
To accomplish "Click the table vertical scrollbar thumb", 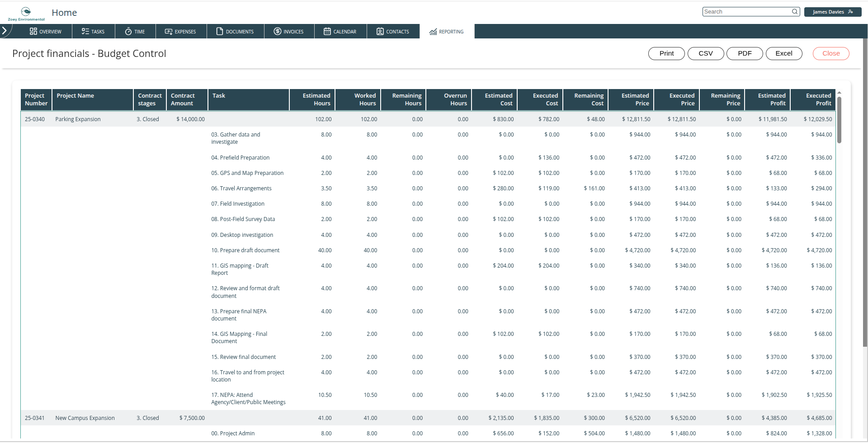I will pyautogui.click(x=839, y=120).
